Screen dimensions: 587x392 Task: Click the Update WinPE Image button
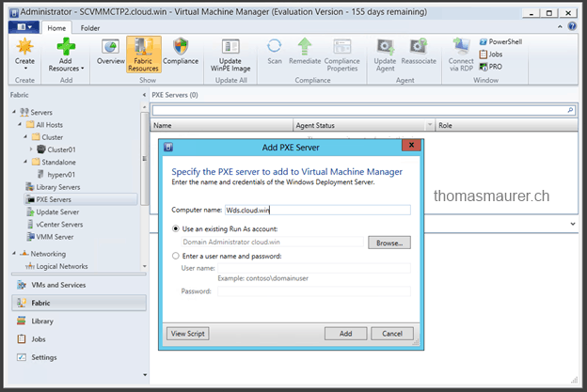230,55
